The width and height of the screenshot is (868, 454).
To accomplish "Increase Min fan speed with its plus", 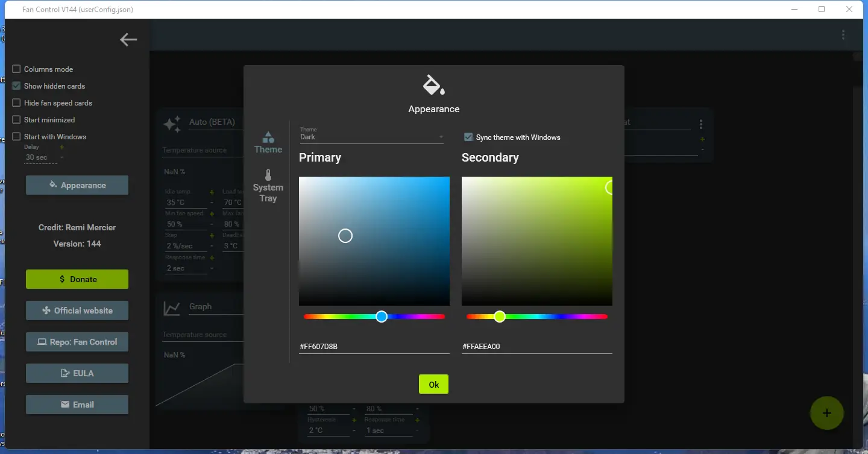I will pos(212,214).
